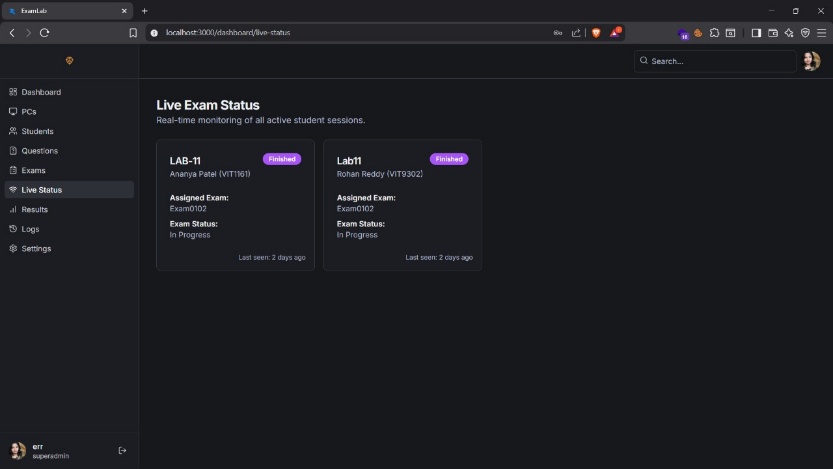The image size is (833, 469).
Task: Open the Dashboard sidebar item
Action: click(69, 92)
